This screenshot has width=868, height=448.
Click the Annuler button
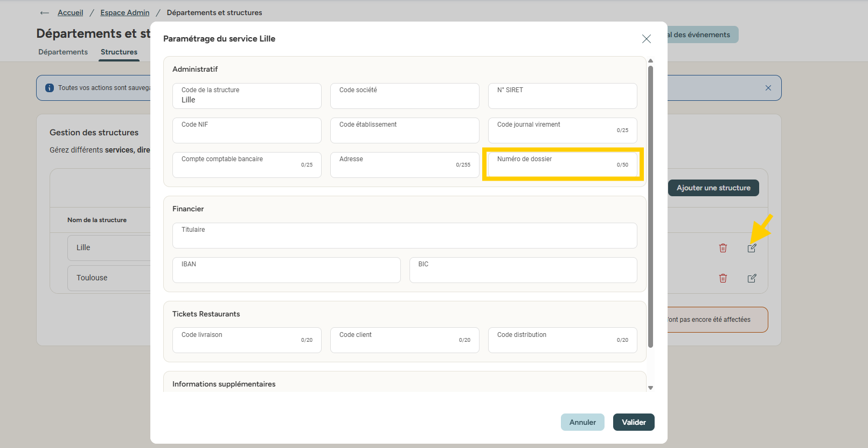point(582,422)
